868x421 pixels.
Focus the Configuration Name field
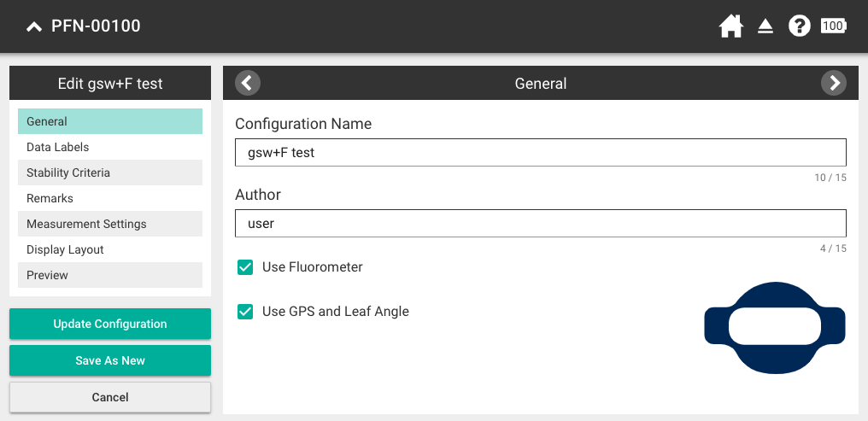pos(541,152)
